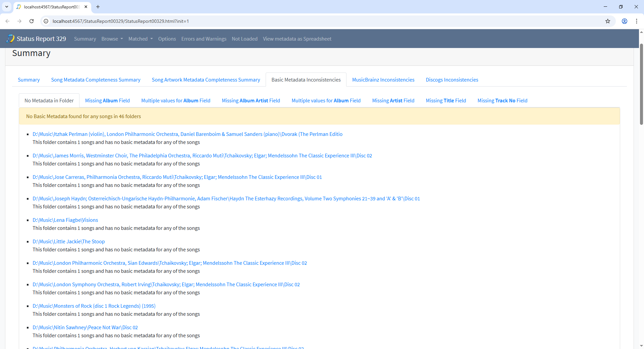The image size is (644, 349).
Task: Open the James Morris Westminster Choir folder link
Action: coord(202,156)
